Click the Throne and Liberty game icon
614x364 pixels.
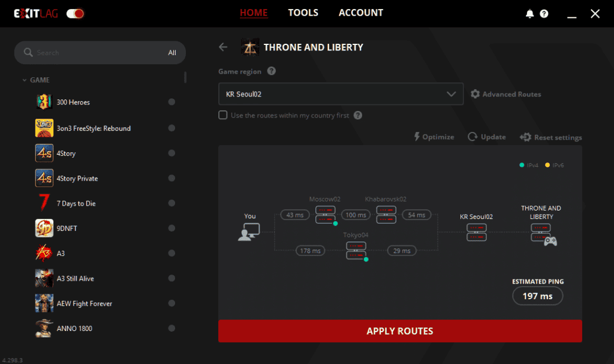tap(250, 47)
